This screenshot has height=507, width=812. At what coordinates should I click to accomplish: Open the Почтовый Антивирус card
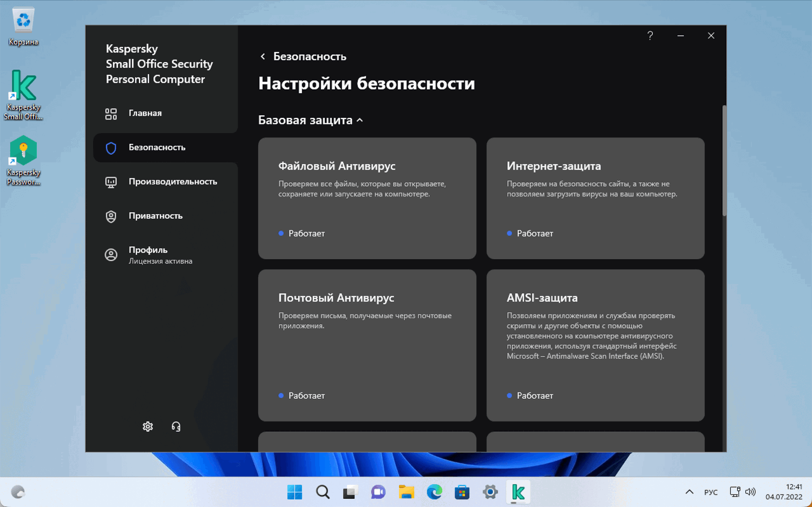pyautogui.click(x=367, y=345)
